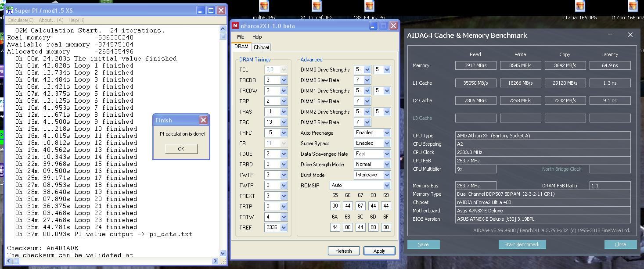Click the register 65 value field showing 00
This screenshot has width=644, height=269.
[335, 206]
